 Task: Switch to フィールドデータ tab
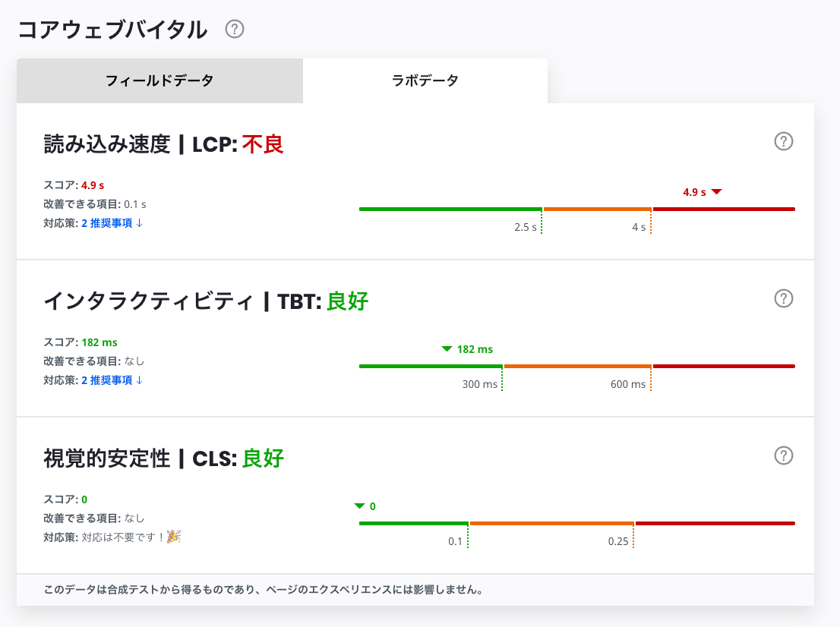click(x=159, y=80)
